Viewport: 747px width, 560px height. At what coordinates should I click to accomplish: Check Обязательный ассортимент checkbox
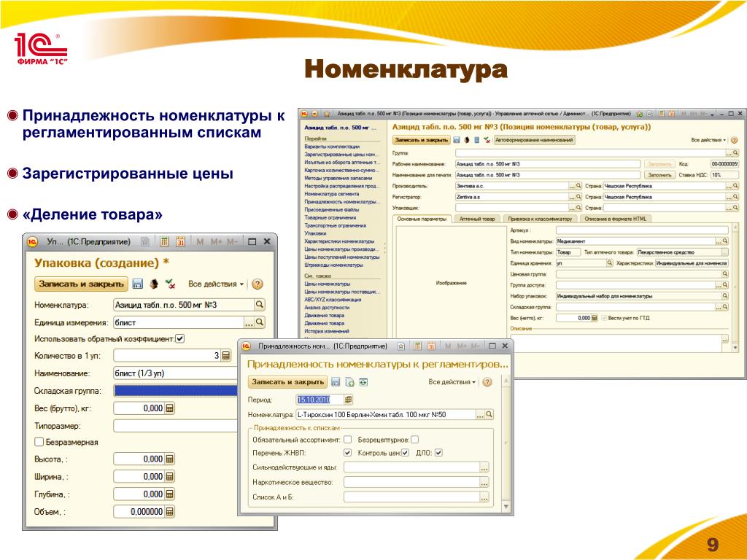click(x=348, y=440)
